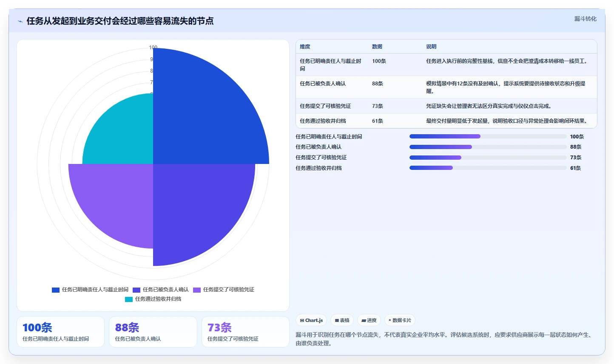
Task: Click the 100条 data card
Action: (60, 332)
